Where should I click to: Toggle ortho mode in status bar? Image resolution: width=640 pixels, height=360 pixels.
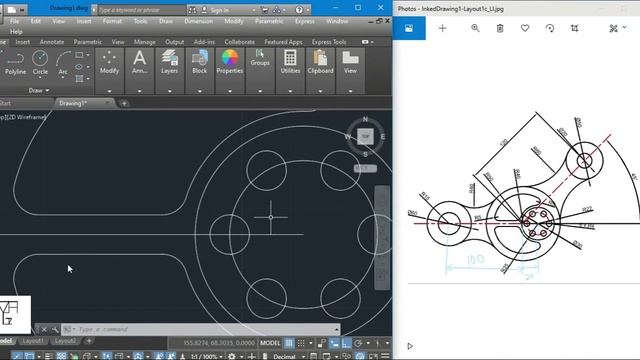pos(347,343)
